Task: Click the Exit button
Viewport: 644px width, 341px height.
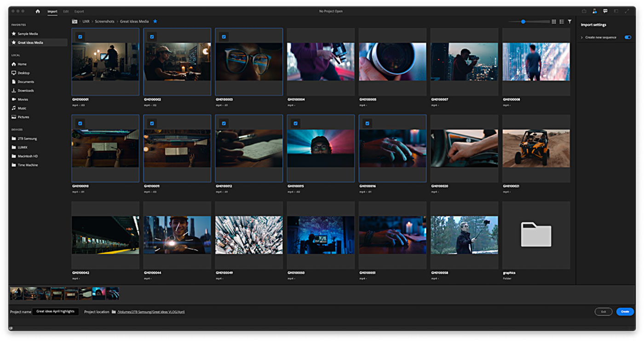Action: pos(603,312)
